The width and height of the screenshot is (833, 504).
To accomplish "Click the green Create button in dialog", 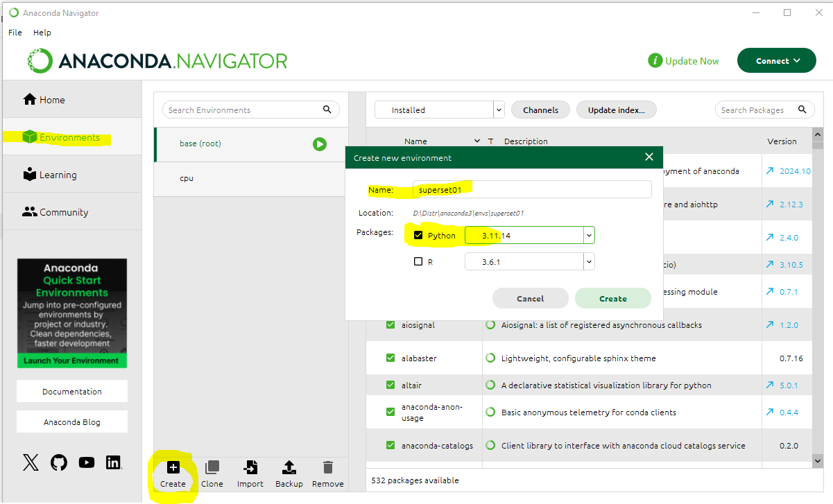I will [612, 299].
